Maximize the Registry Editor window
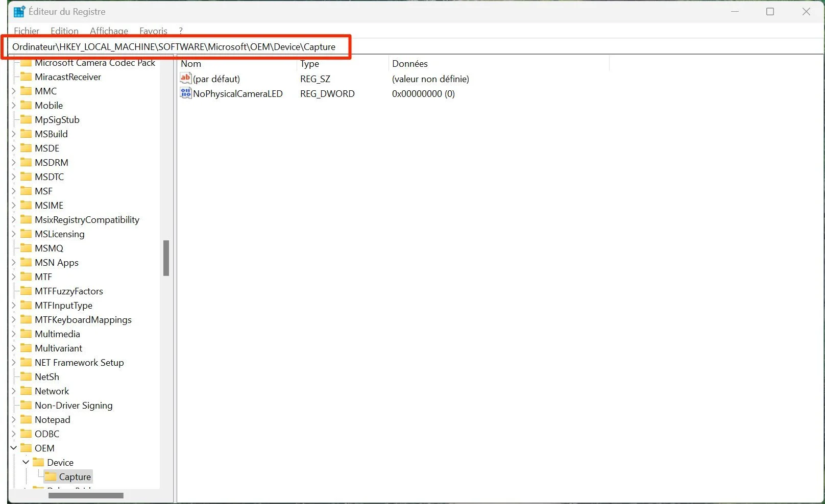 tap(770, 11)
